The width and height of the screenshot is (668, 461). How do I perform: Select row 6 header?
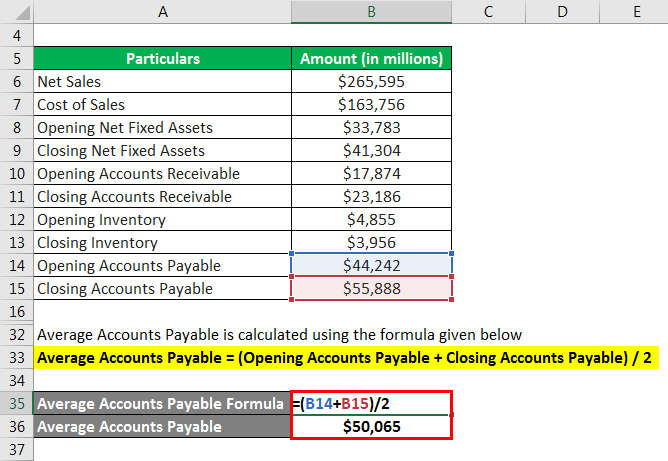click(17, 81)
